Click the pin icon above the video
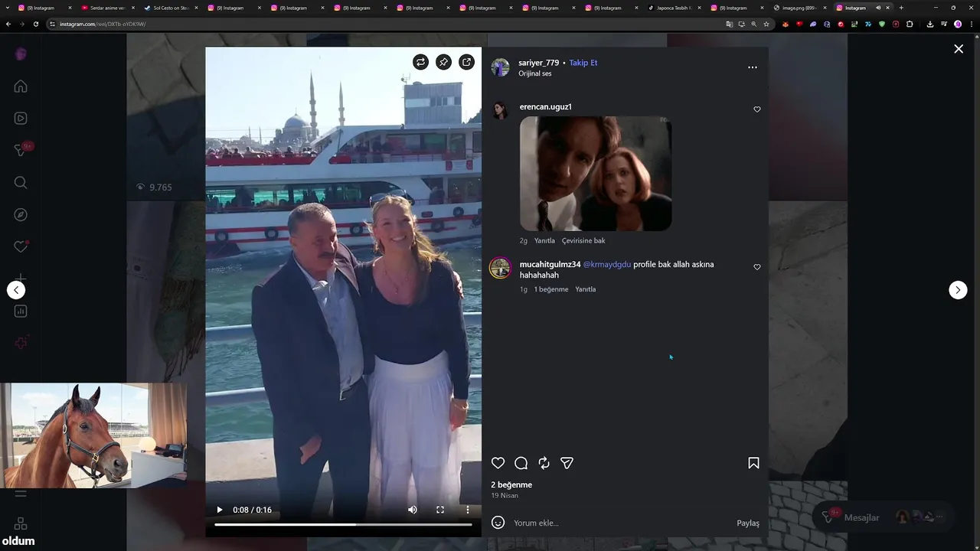Image resolution: width=980 pixels, height=551 pixels. [x=443, y=63]
